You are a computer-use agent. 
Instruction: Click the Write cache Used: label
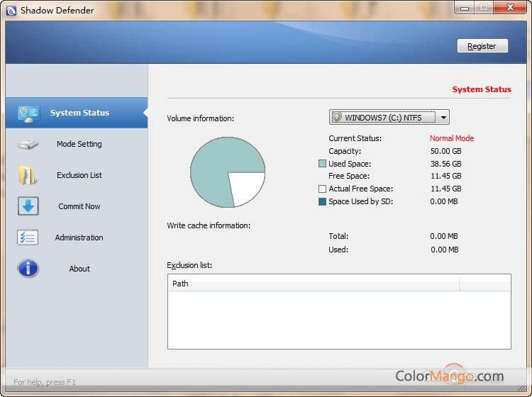(x=338, y=250)
